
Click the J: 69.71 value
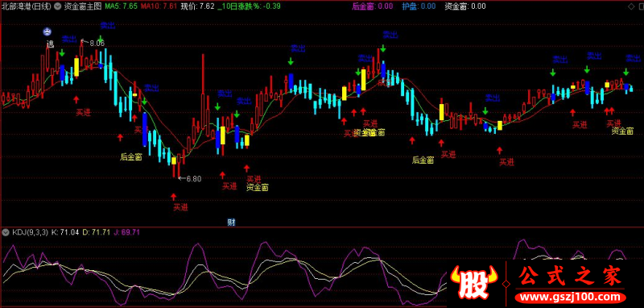tap(127, 232)
